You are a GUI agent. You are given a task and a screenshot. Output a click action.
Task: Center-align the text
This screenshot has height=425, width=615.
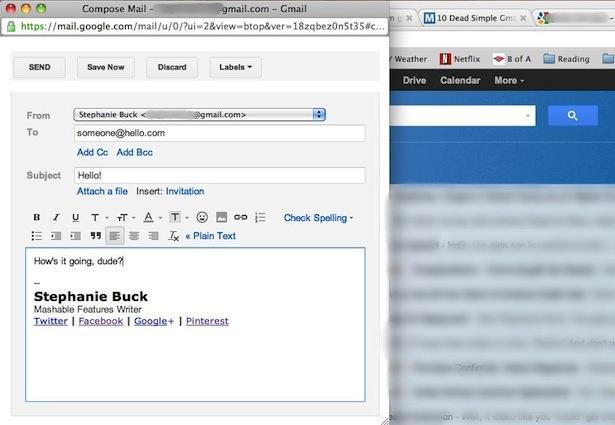pos(134,236)
